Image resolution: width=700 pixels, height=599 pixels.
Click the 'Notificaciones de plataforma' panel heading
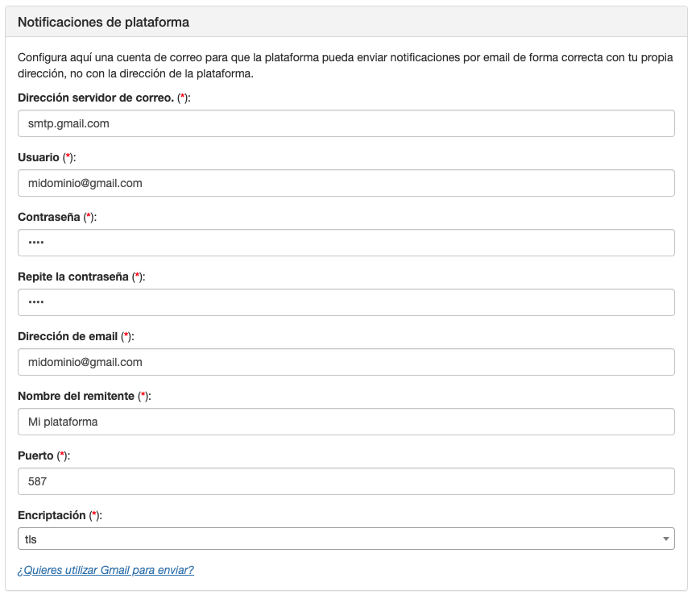(103, 23)
